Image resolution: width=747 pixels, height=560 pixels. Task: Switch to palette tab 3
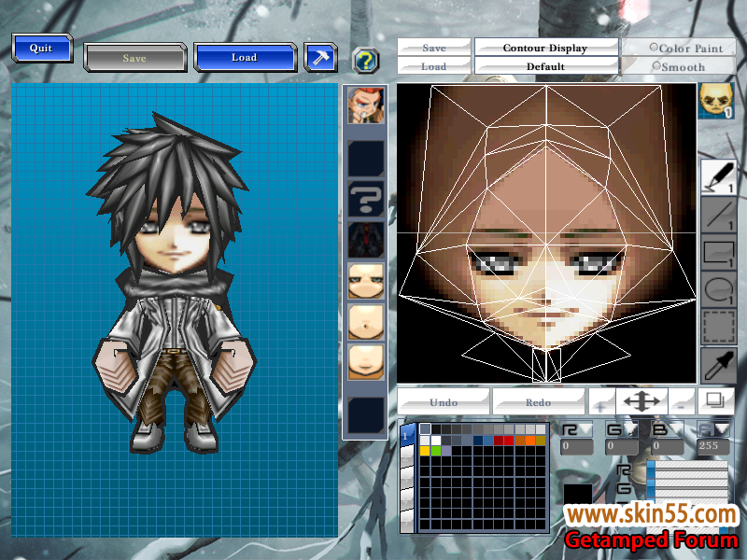(407, 480)
